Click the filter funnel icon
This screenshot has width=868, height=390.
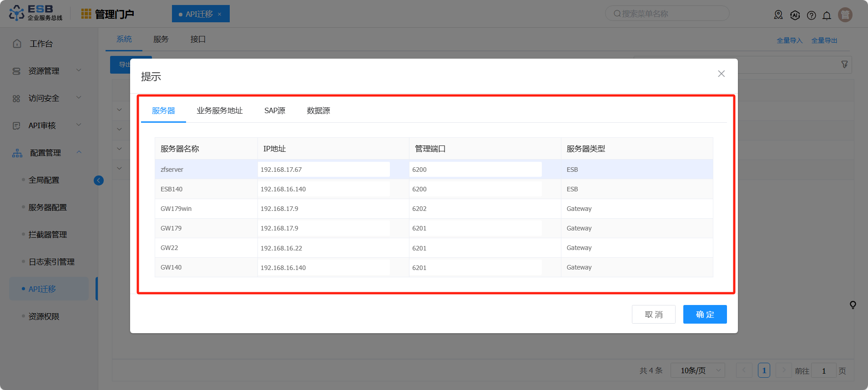[844, 65]
